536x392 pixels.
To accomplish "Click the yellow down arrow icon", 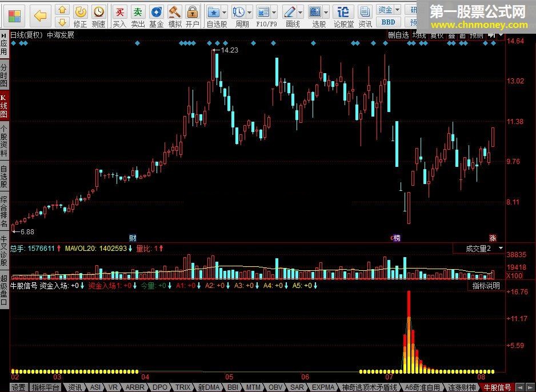I will [62, 22].
